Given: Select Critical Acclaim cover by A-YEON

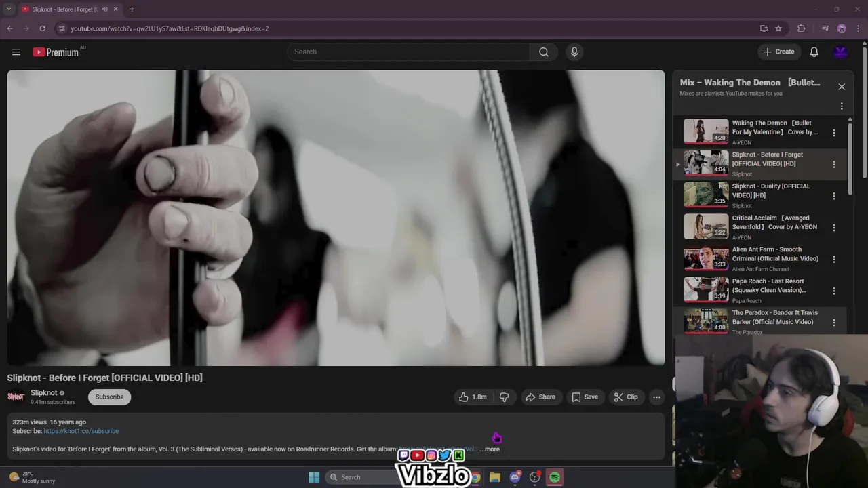Looking at the screenshot, I should pyautogui.click(x=774, y=222).
